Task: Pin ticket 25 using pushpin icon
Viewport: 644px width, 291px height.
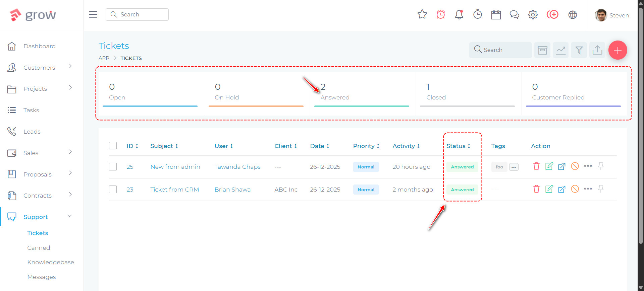Action: pos(601,166)
